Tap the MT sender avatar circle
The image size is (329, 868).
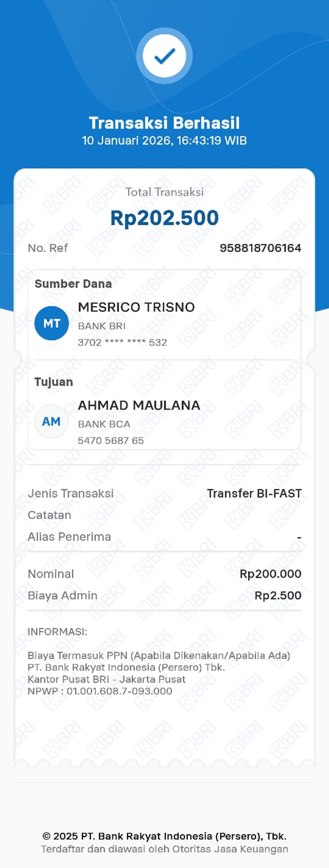click(52, 323)
